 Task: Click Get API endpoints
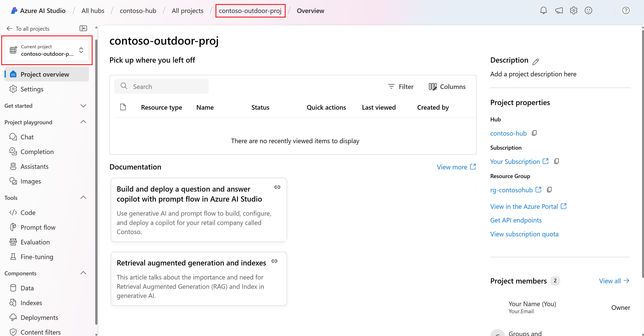[516, 220]
